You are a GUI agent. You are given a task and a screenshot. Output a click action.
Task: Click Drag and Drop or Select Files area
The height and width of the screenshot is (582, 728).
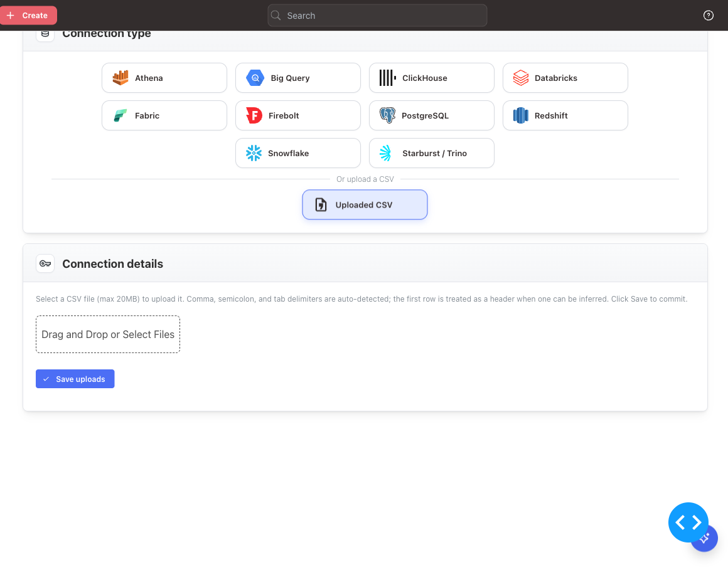tap(108, 334)
